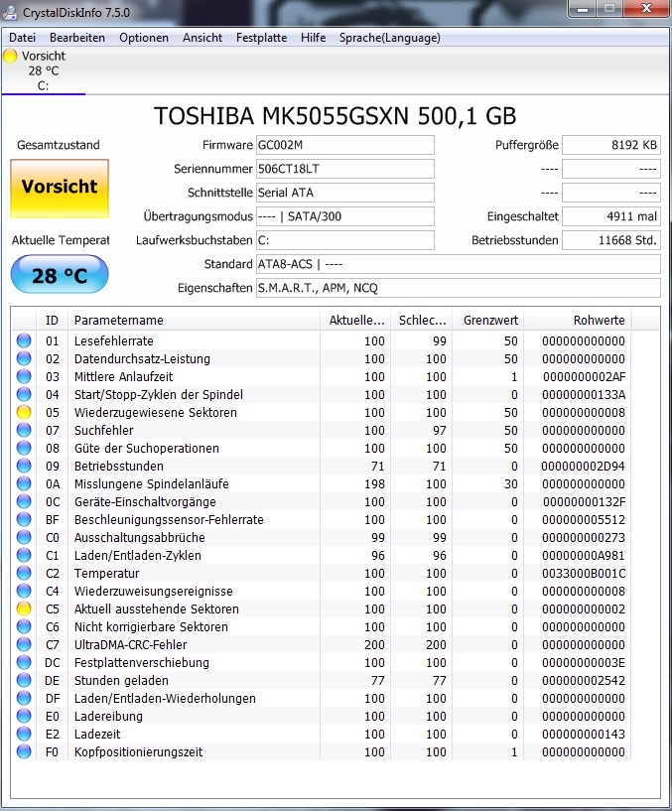The height and width of the screenshot is (811, 672).
Task: Click the yellow orb for Aktuell ausstehende Sektoren
Action: click(24, 608)
